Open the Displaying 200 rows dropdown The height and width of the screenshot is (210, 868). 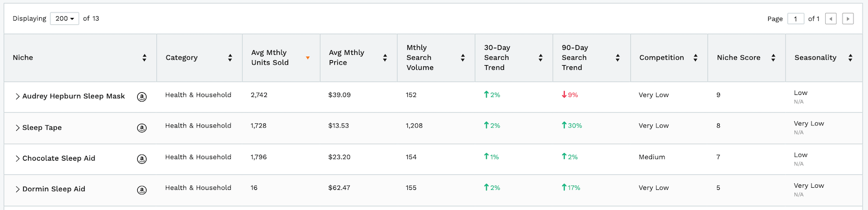pos(65,18)
